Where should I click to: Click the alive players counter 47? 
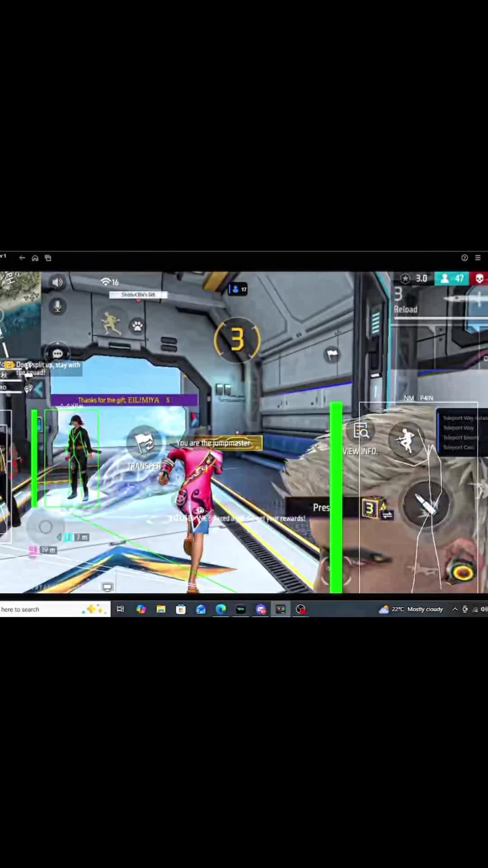coord(452,278)
